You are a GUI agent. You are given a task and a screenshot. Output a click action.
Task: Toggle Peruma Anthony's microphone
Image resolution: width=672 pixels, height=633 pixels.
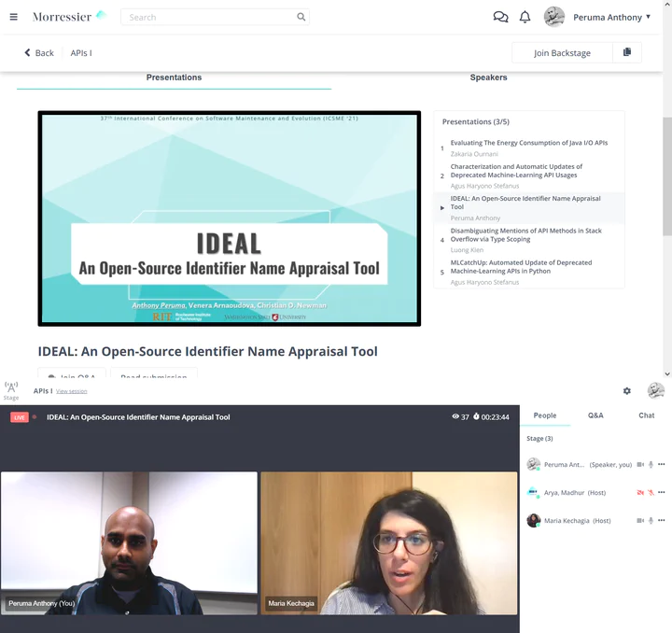click(x=651, y=464)
